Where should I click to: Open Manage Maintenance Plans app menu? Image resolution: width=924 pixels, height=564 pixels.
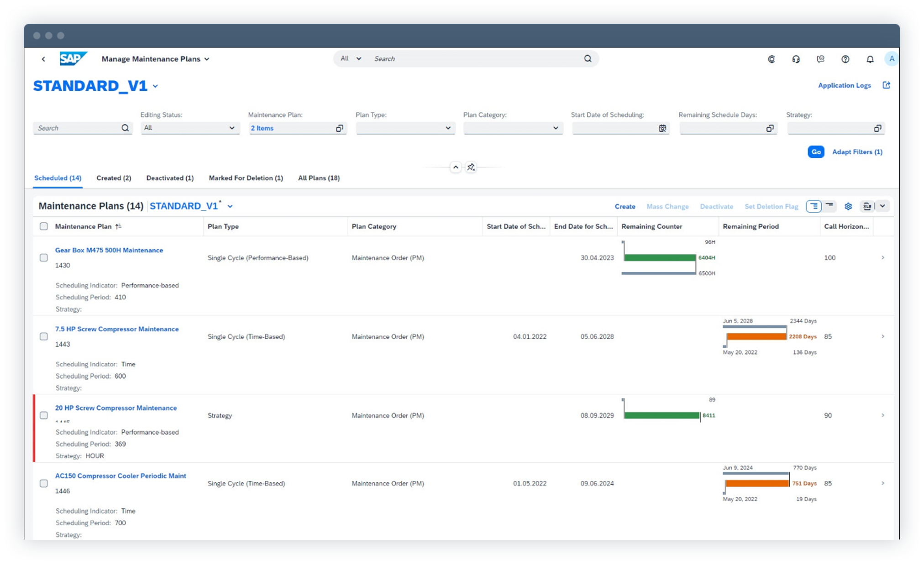155,59
